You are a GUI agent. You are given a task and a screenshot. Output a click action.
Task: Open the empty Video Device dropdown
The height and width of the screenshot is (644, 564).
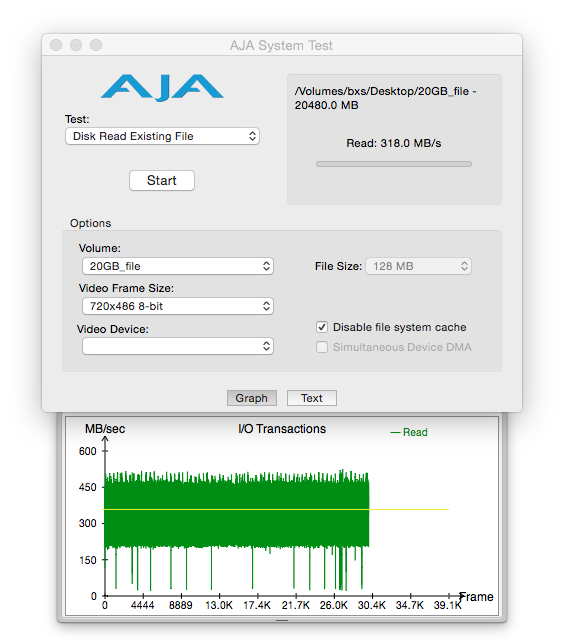coord(178,346)
